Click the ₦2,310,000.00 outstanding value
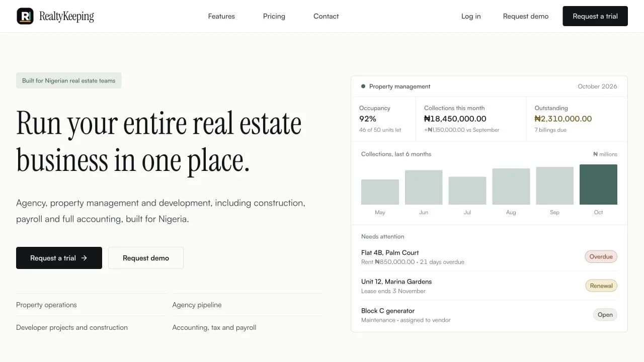This screenshot has width=644, height=362. click(563, 119)
